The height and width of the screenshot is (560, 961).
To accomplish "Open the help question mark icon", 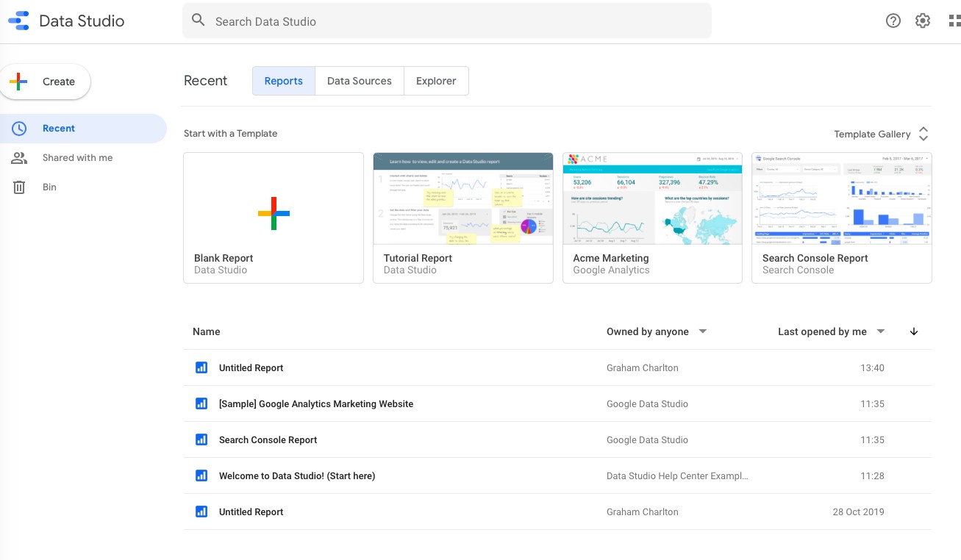I will click(x=893, y=21).
